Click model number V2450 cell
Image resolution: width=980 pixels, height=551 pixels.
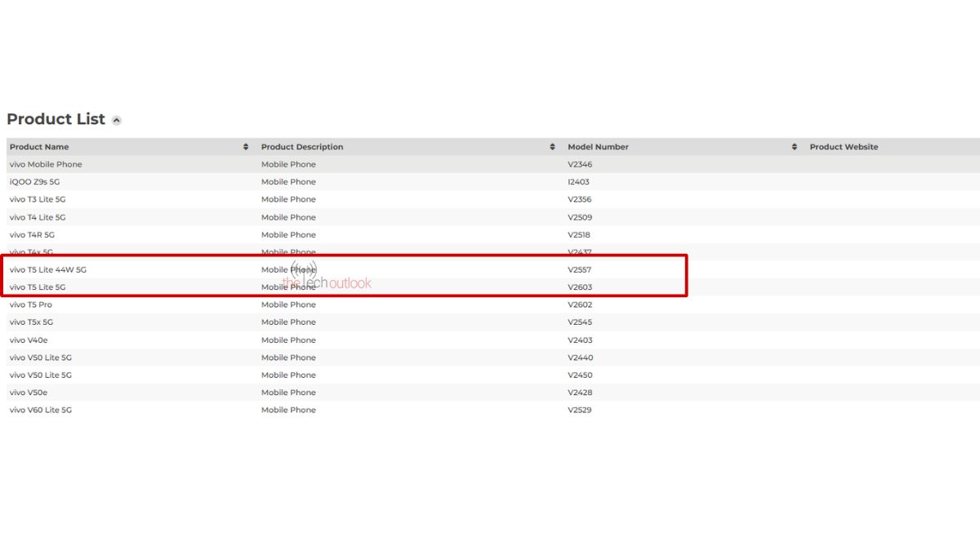580,375
